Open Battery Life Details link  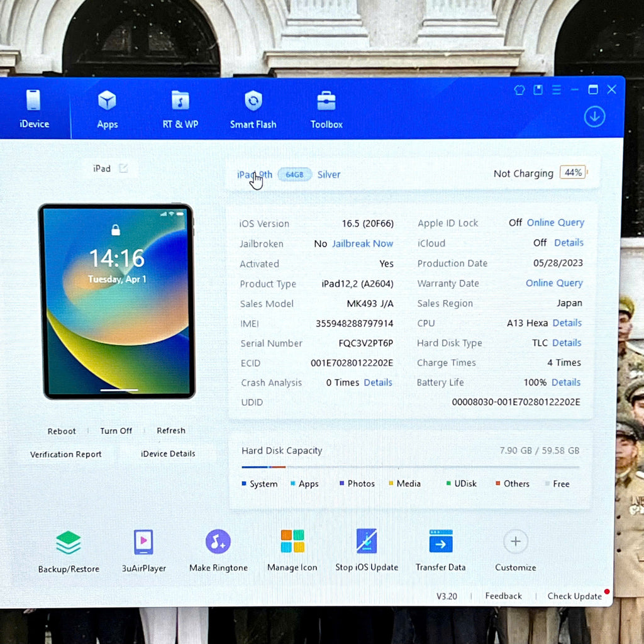pyautogui.click(x=566, y=382)
